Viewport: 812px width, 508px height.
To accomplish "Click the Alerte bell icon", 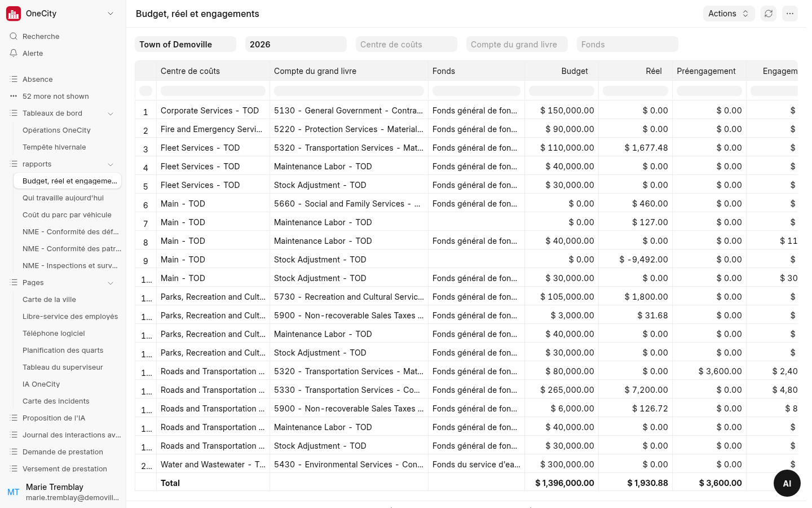I will click(x=14, y=53).
